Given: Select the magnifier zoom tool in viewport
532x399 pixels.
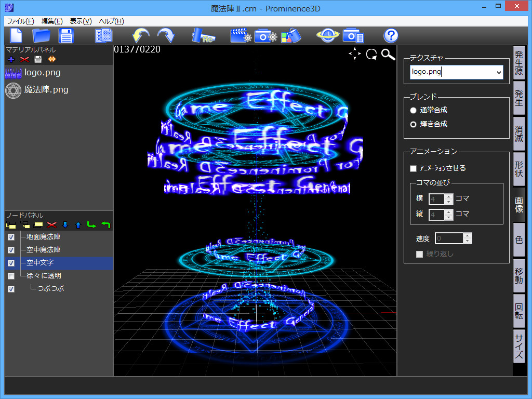Looking at the screenshot, I should (x=388, y=54).
